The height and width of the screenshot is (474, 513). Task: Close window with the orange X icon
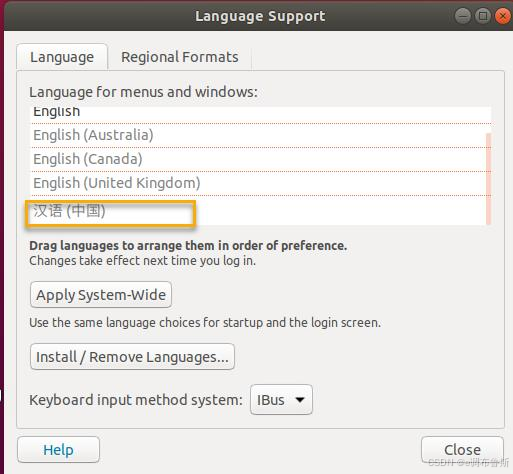click(503, 16)
